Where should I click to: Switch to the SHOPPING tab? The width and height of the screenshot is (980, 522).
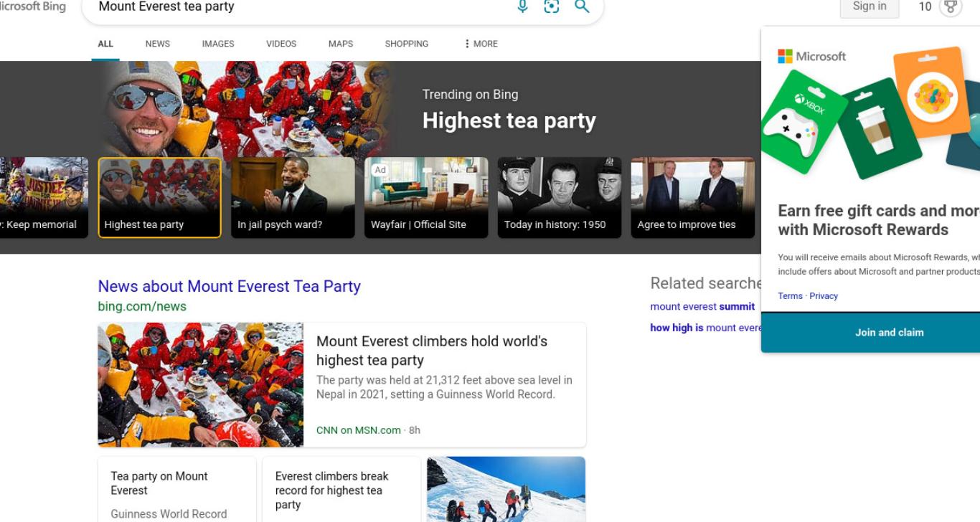(x=407, y=44)
